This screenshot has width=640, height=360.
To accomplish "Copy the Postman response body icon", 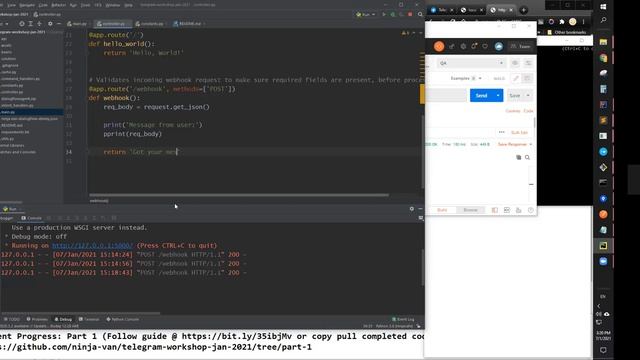I will (518, 157).
